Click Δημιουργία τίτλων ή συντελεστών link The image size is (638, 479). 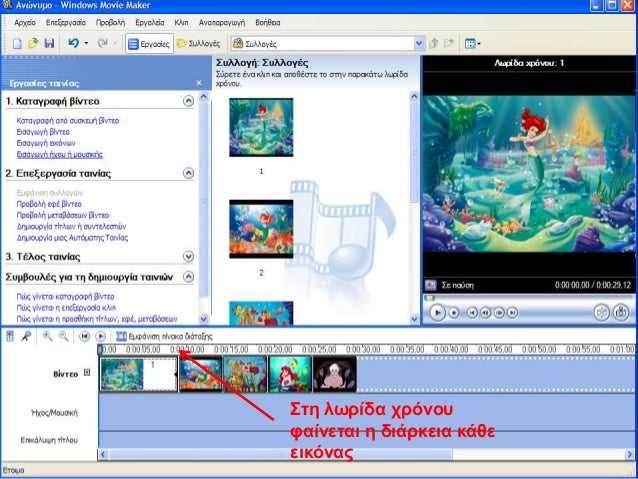tap(71, 226)
